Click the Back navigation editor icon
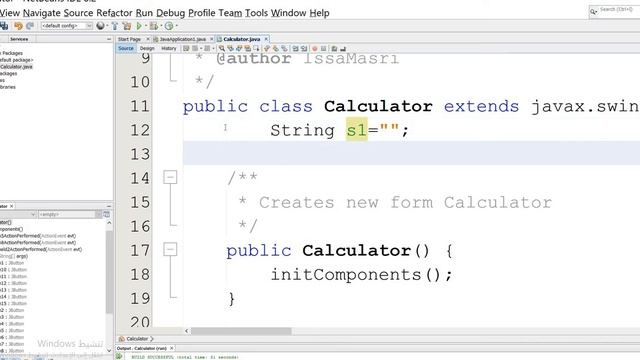The width and height of the screenshot is (640, 360). pos(195,49)
